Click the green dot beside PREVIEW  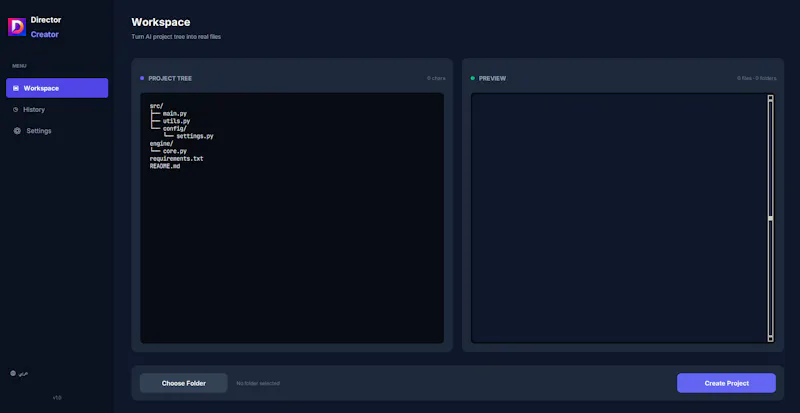(x=472, y=78)
